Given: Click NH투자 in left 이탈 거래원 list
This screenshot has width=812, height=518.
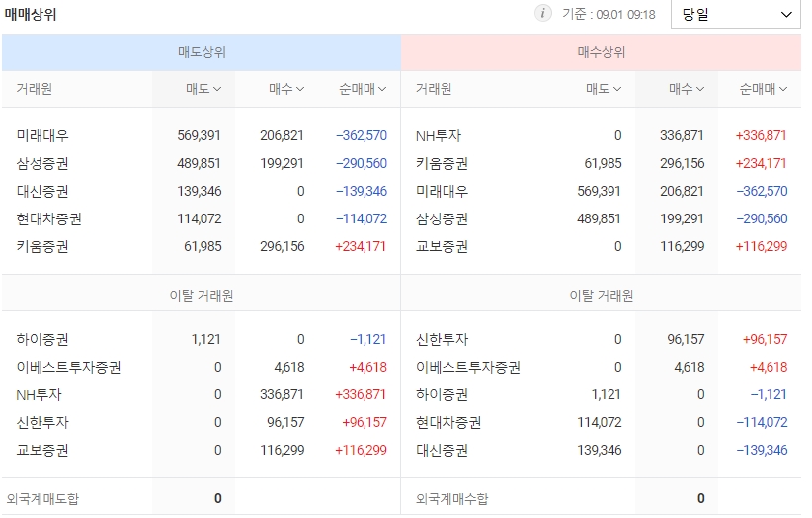Looking at the screenshot, I should coord(39,395).
